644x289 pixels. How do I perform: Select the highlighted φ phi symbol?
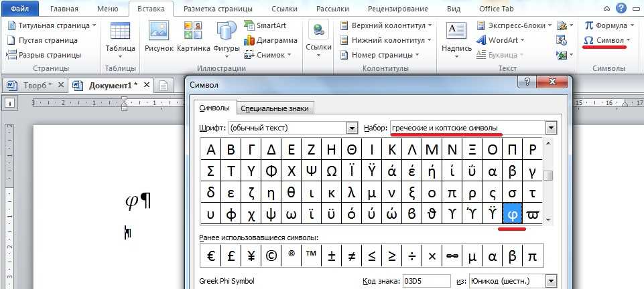[x=512, y=213]
